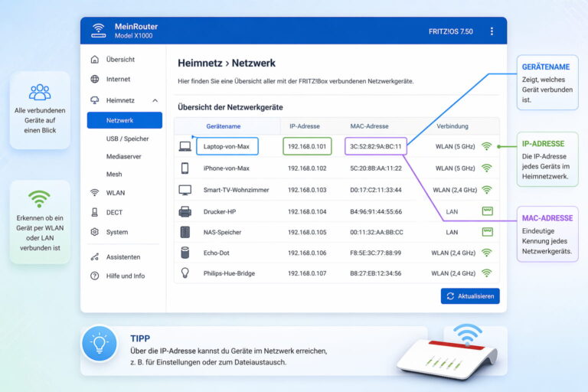The image size is (588, 392).
Task: Click the device name NAS-Speicher
Action: tap(222, 232)
